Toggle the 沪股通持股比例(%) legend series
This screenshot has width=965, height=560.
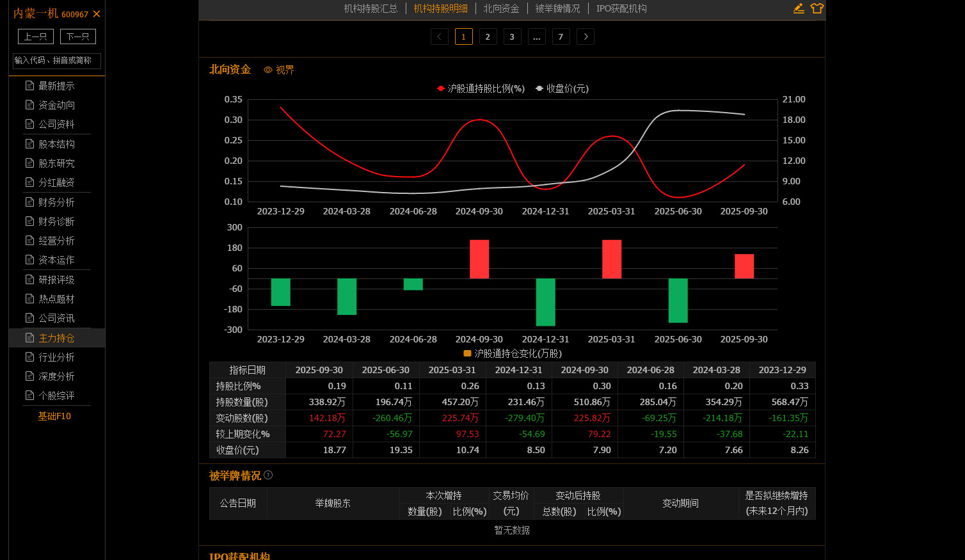pyautogui.click(x=481, y=88)
